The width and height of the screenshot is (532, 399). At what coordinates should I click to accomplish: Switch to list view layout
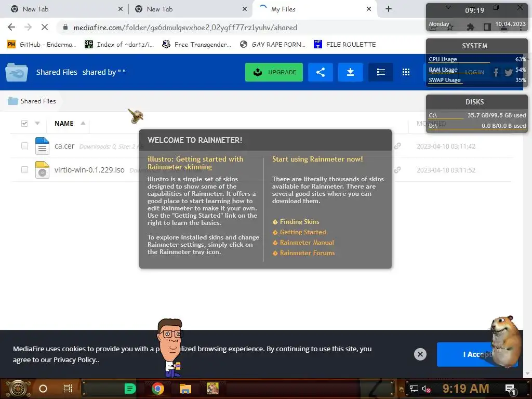coord(381,72)
